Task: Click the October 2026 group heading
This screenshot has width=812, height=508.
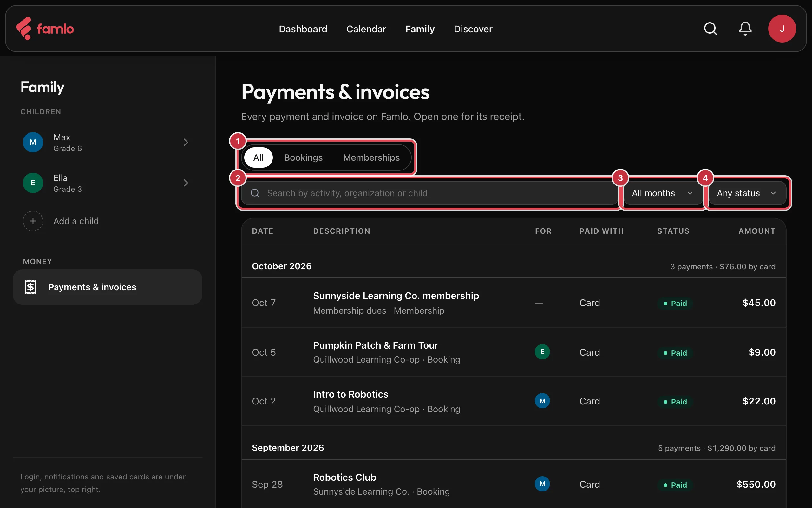Action: point(282,266)
